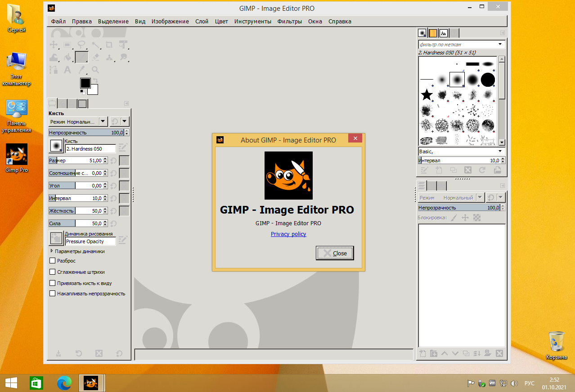
Task: Adjust the tool options Непрозрачность slider
Action: click(86, 133)
